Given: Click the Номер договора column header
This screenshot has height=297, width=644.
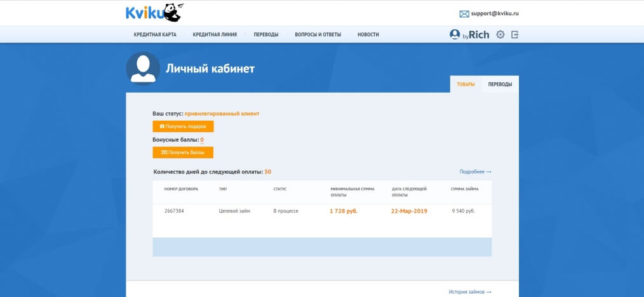Looking at the screenshot, I should point(181,189).
